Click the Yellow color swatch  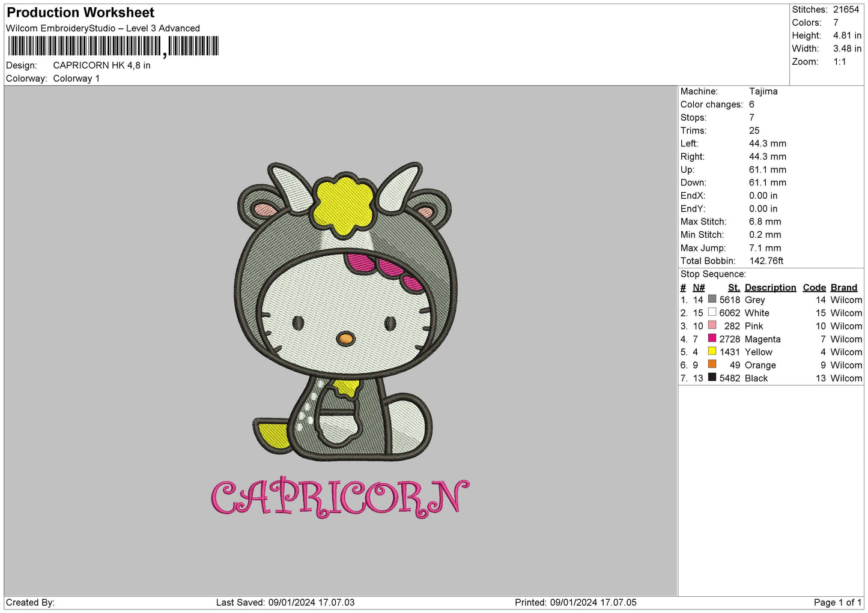[712, 351]
